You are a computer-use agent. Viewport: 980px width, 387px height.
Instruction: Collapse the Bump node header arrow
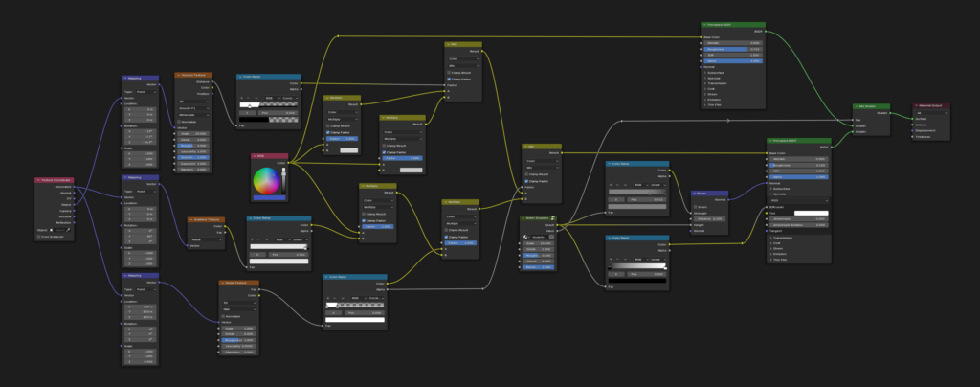click(693, 192)
